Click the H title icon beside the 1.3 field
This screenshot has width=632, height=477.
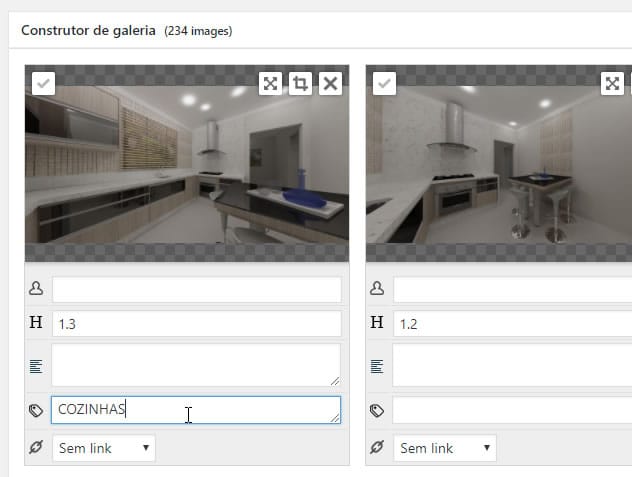click(x=36, y=322)
